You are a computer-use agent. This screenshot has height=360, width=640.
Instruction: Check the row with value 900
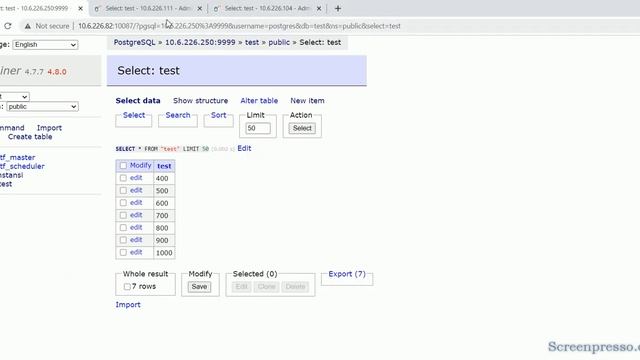tap(123, 240)
